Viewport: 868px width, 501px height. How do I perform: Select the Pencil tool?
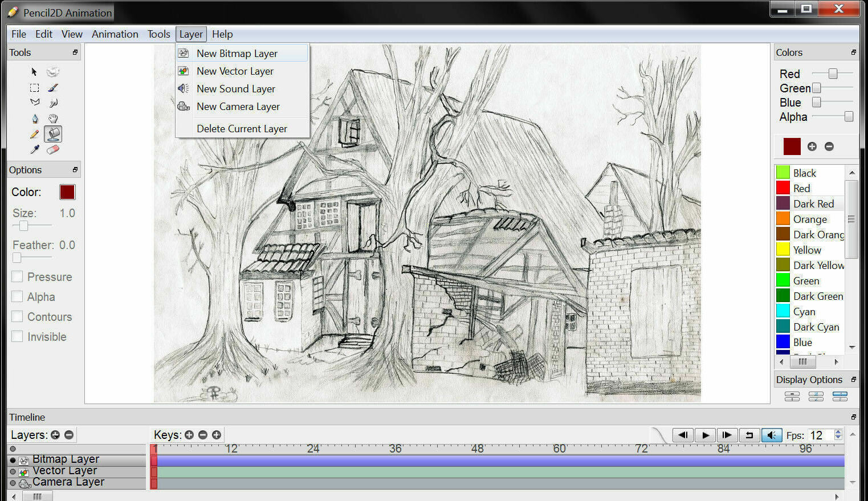35,134
